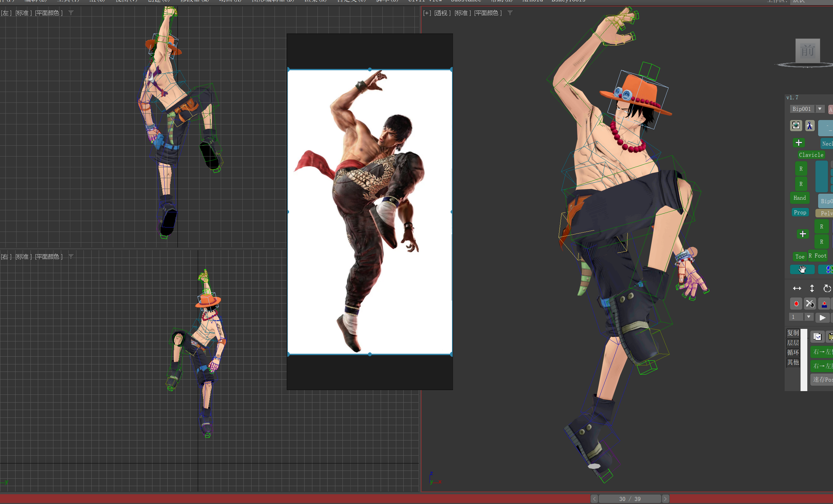Click the hand-shaped icon button below Toe
Screen dimensions: 833x504
(x=802, y=269)
